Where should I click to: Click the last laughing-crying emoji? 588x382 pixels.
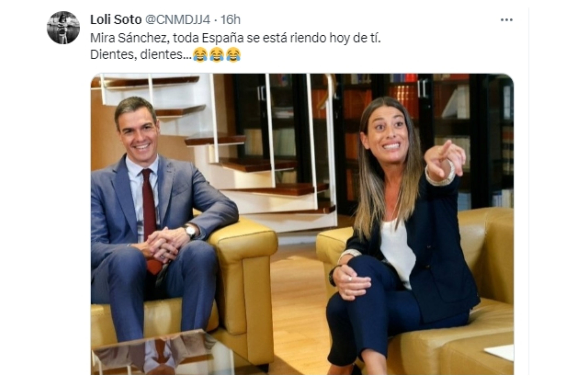tap(233, 55)
